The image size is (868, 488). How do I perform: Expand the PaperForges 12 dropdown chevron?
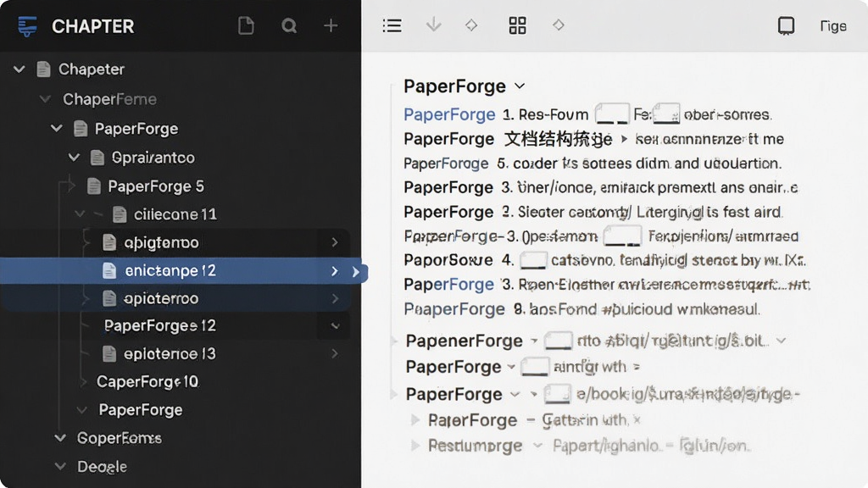click(x=335, y=326)
